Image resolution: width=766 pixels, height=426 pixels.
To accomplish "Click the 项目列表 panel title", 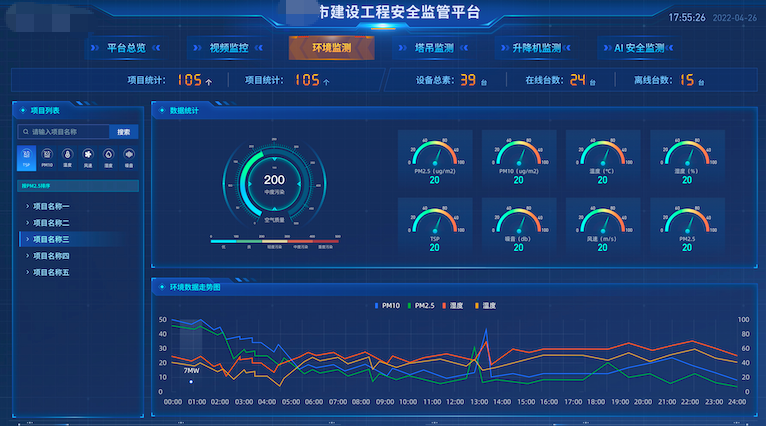I will (45, 111).
